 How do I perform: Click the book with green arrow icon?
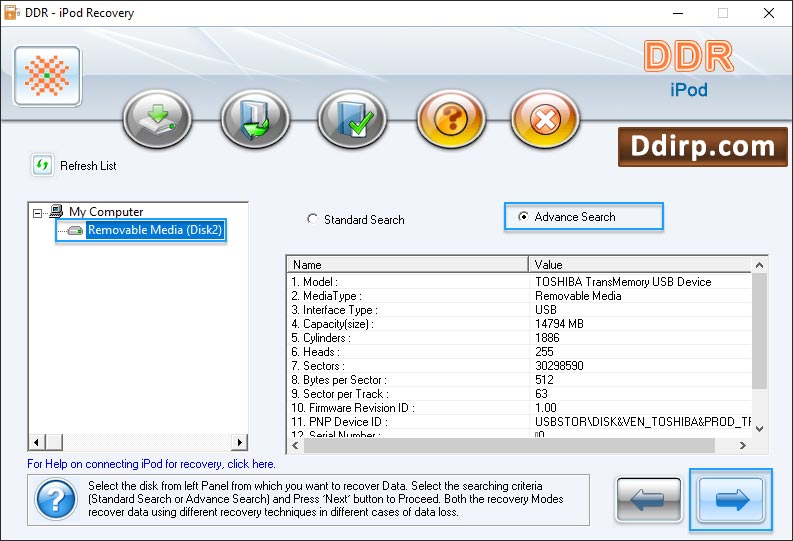coord(255,119)
